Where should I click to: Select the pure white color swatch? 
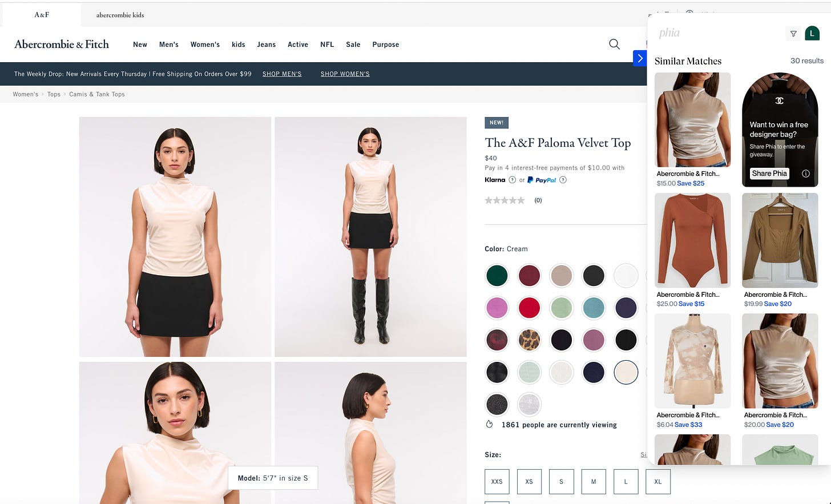pos(626,276)
